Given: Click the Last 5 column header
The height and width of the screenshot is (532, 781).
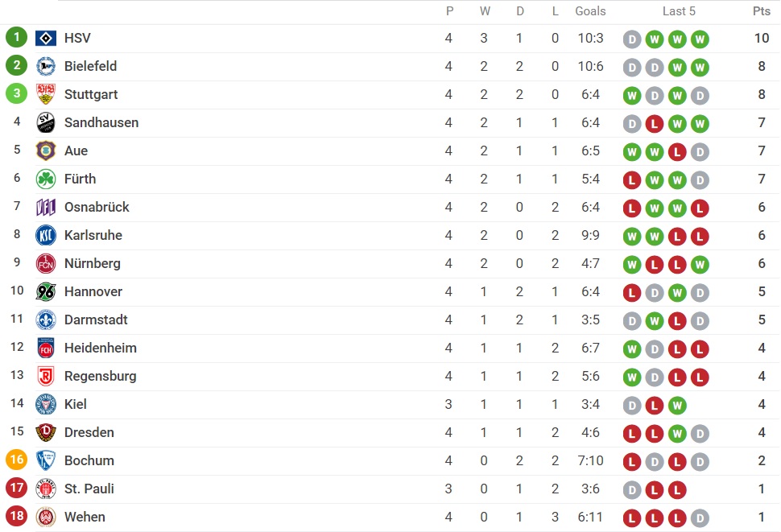Looking at the screenshot, I should (679, 11).
